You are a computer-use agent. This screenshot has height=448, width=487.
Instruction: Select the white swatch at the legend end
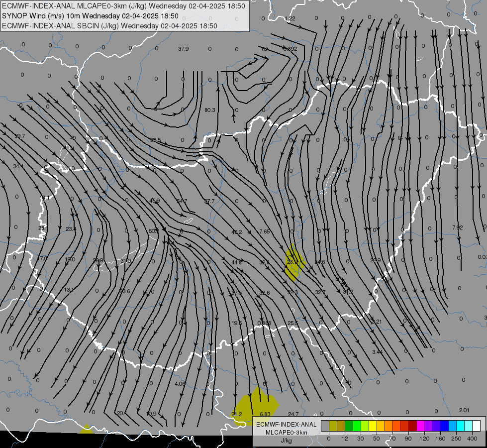click(x=477, y=426)
